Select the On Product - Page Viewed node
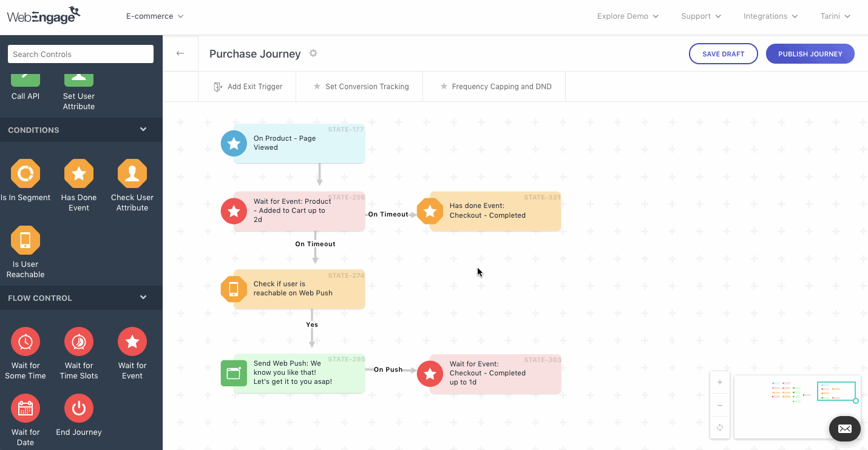 pos(299,144)
